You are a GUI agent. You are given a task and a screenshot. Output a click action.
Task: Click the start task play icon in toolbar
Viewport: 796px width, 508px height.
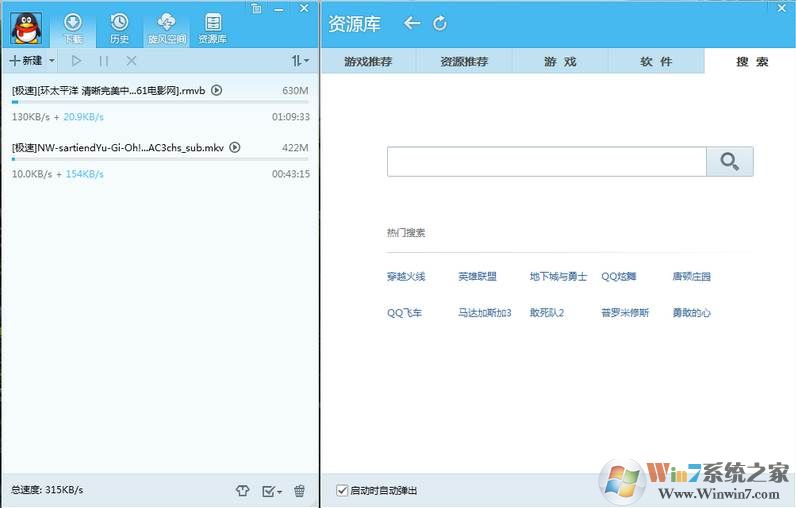77,61
